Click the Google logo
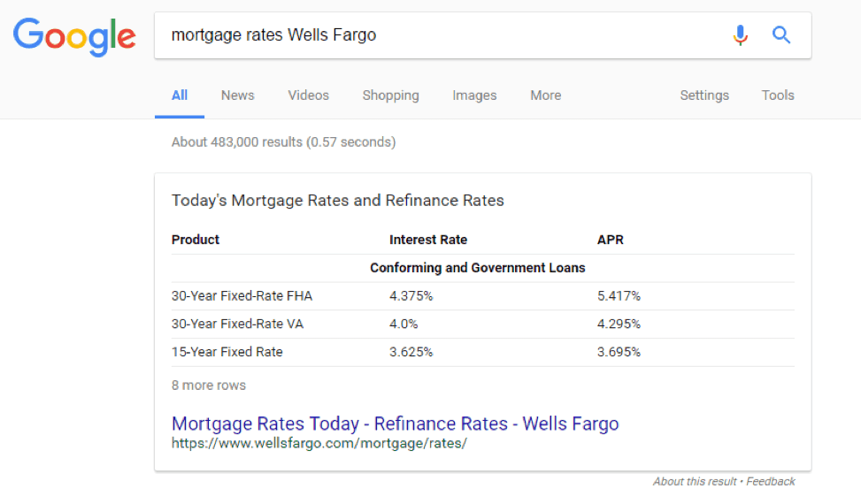Image resolution: width=861 pixels, height=504 pixels. [x=74, y=36]
